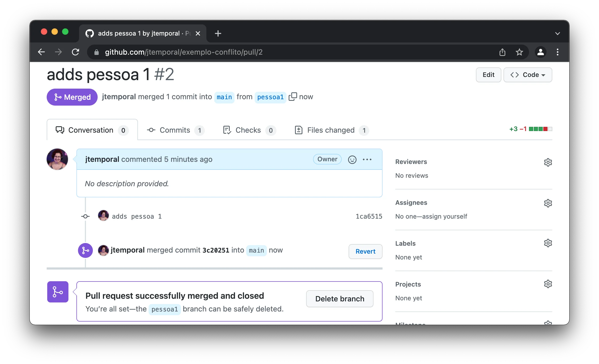Copy the pessoa1 branch name
599x364 pixels.
coord(293,97)
